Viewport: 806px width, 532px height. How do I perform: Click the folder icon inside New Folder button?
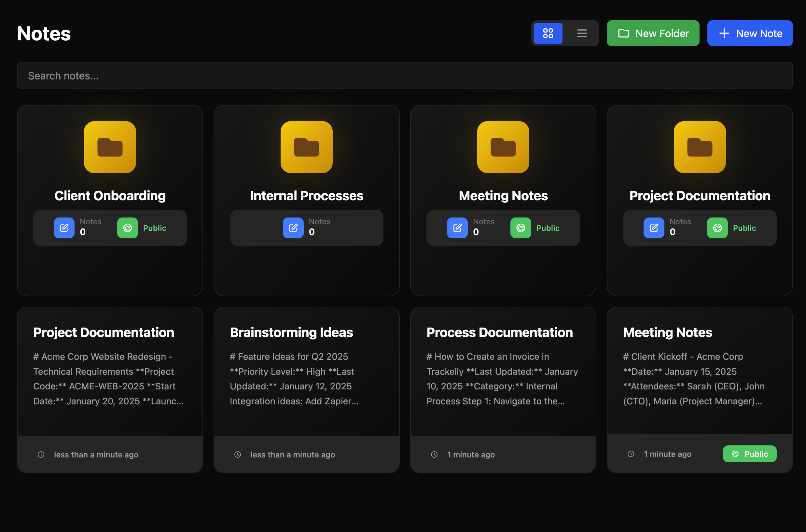[x=623, y=33]
